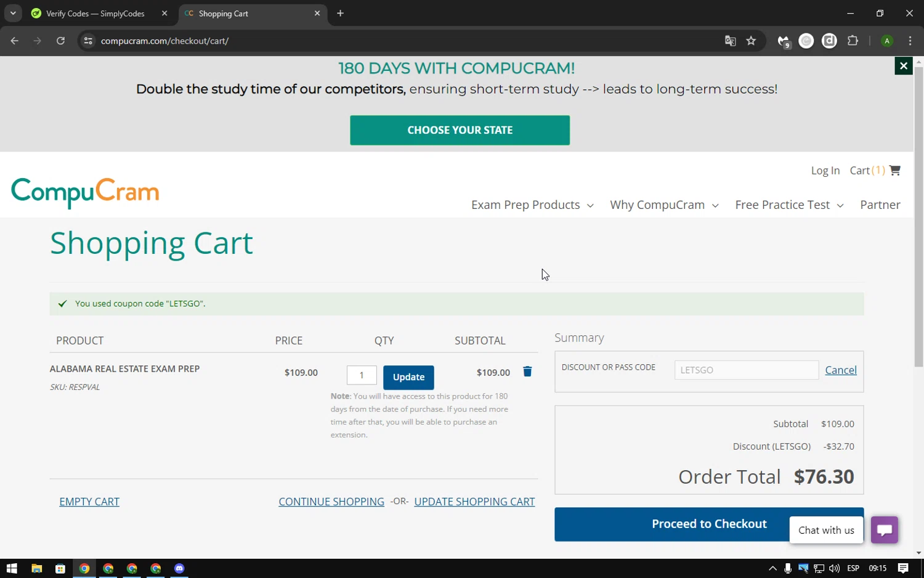Open a new browser tab
This screenshot has width=924, height=578.
340,14
